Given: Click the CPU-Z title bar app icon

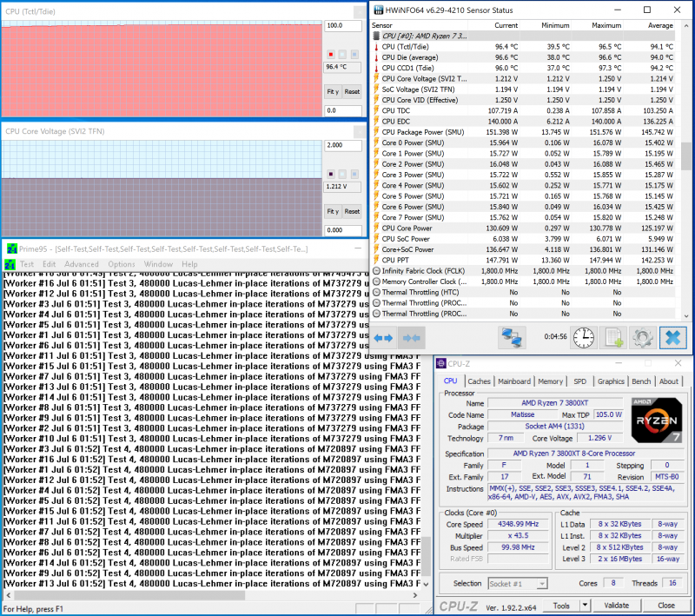Looking at the screenshot, I should [x=441, y=363].
